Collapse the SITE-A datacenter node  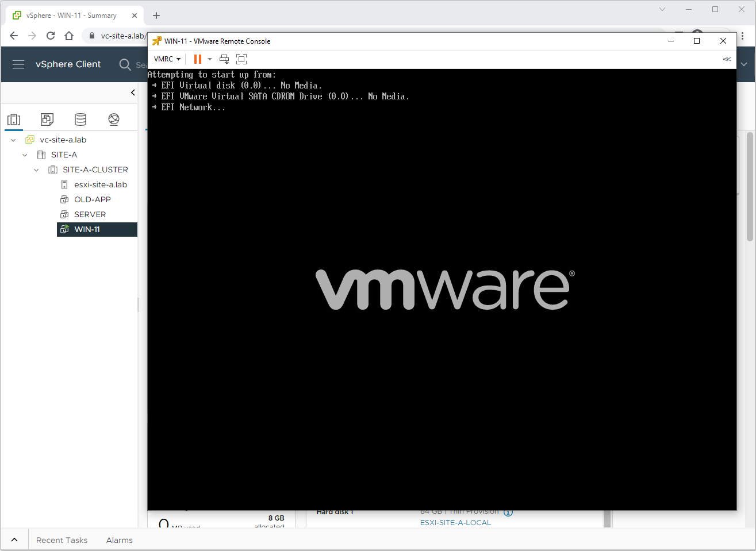coord(25,155)
